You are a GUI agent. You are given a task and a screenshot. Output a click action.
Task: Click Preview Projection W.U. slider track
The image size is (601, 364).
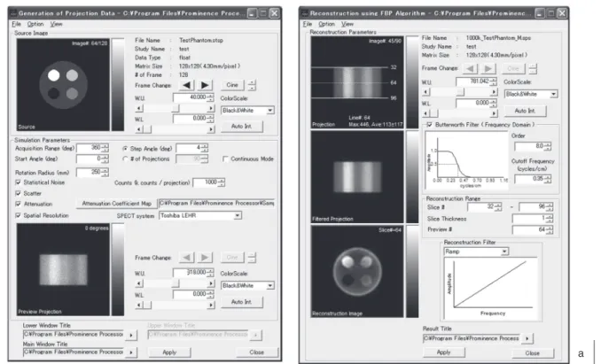(175, 283)
